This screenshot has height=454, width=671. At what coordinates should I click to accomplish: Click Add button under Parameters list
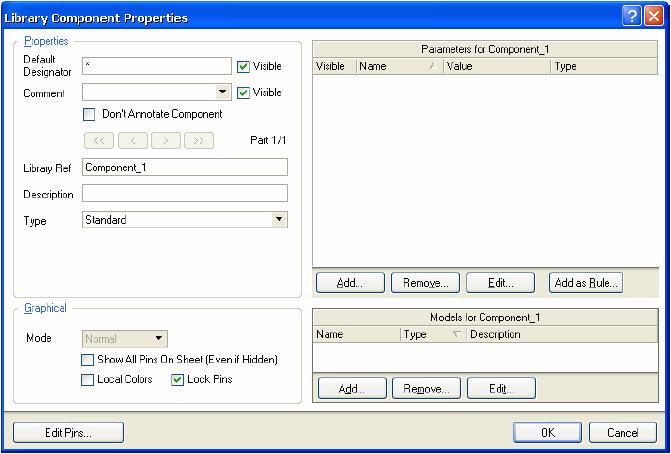[x=349, y=283]
